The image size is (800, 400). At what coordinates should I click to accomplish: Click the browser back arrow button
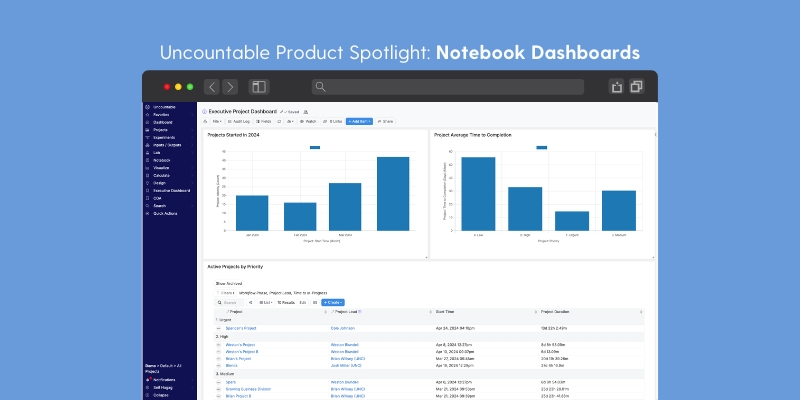tap(212, 87)
